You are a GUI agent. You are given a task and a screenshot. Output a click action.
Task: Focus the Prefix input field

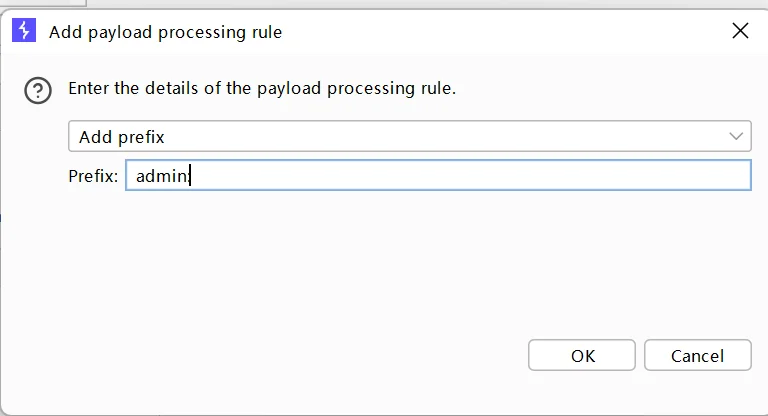[x=437, y=176]
